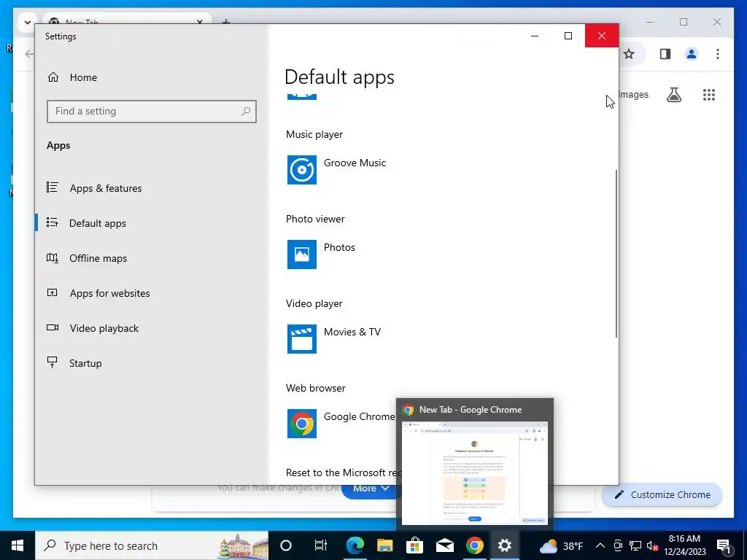Viewport: 747px width, 560px height.
Task: Click the Home icon in Settings sidebar
Action: (53, 77)
